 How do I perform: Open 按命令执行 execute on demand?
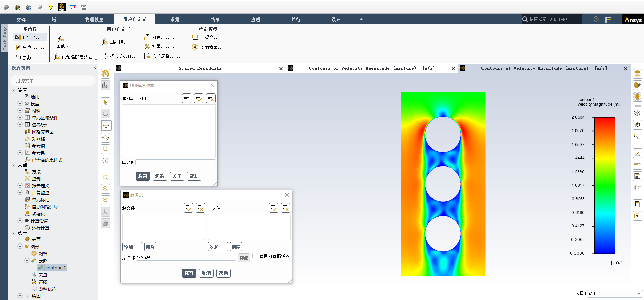pos(120,56)
